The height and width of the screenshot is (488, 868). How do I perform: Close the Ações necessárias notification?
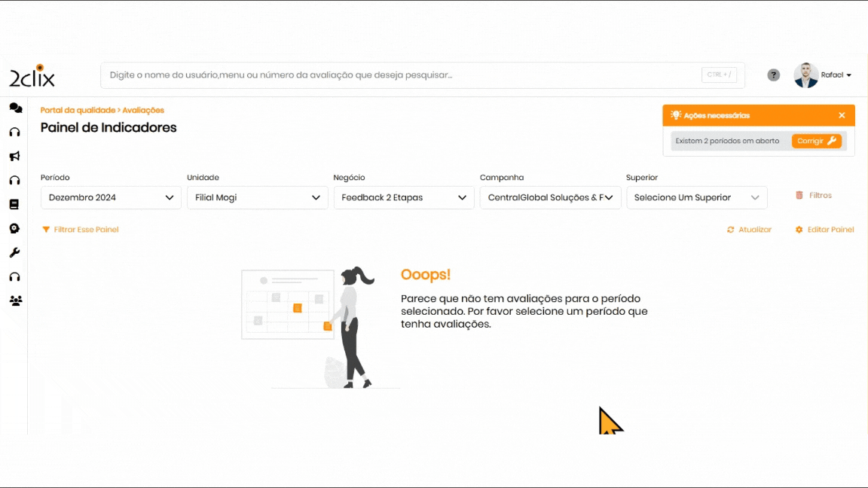tap(842, 115)
